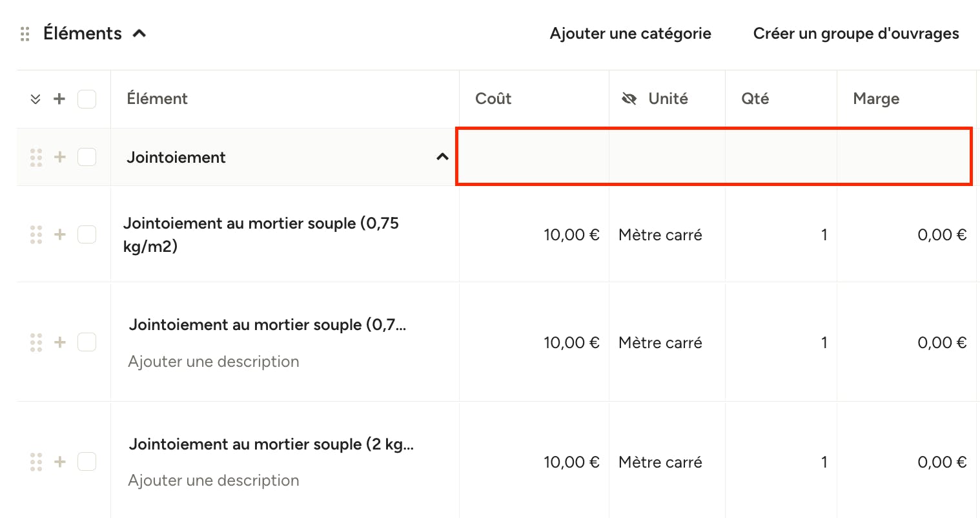Click Ajouter une description under the 2 kg… item
The image size is (980, 518).
coord(214,481)
